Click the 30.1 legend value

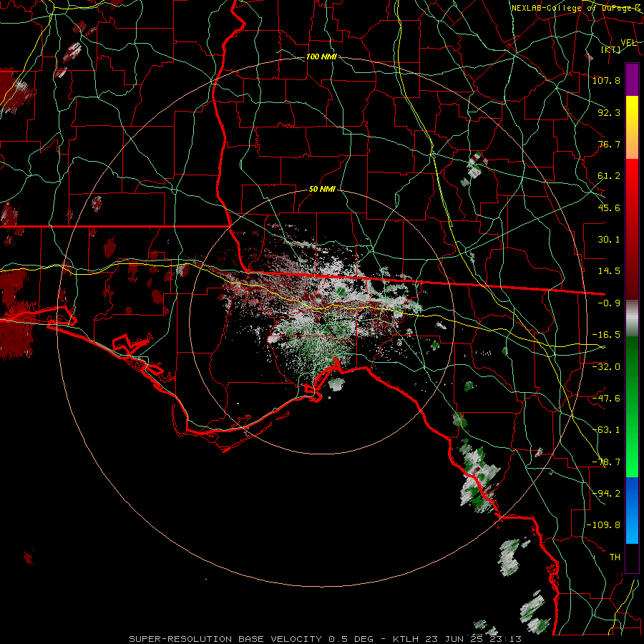pos(609,240)
